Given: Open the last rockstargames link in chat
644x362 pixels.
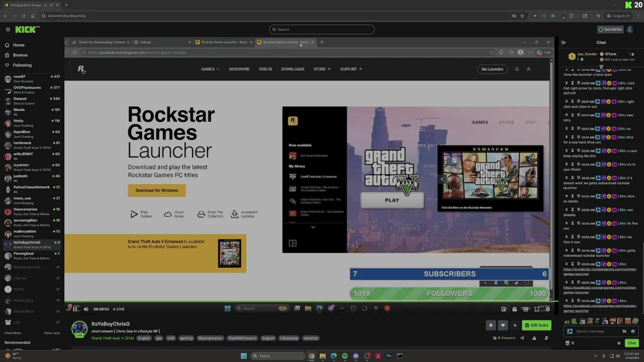Looking at the screenshot, I should point(600,308).
